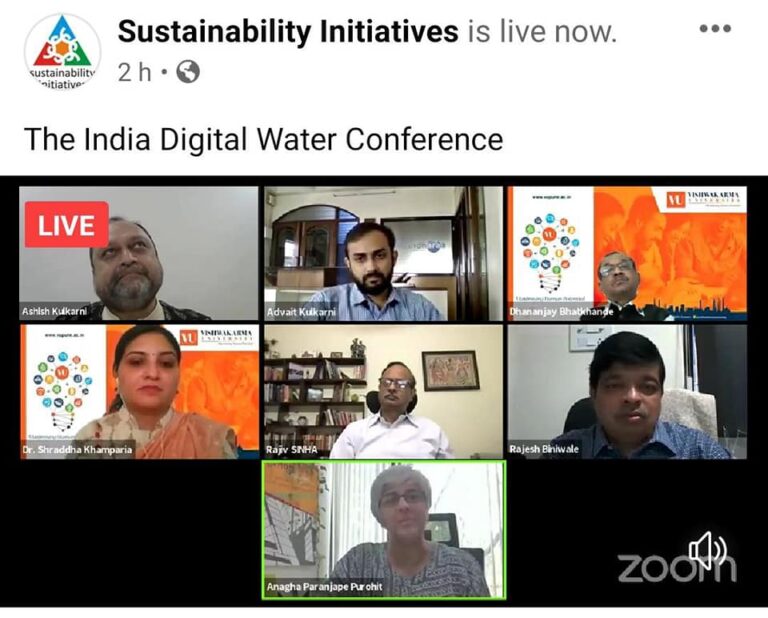Select Rajesh Biniwale's video tile
The image size is (768, 618).
tap(627, 392)
